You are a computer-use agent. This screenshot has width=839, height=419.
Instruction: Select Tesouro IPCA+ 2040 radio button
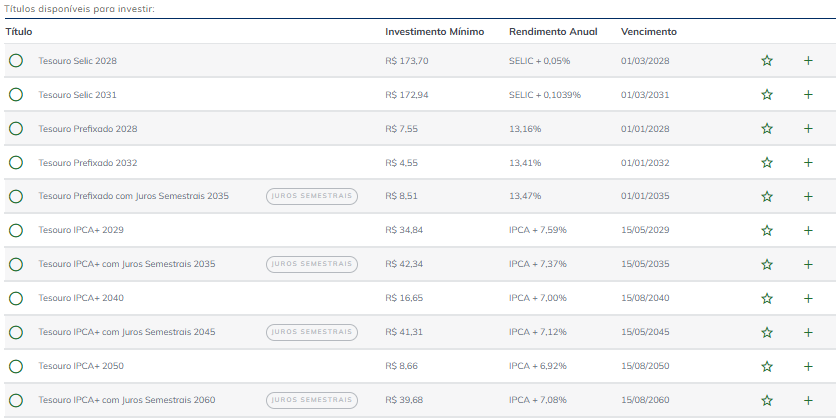click(16, 298)
